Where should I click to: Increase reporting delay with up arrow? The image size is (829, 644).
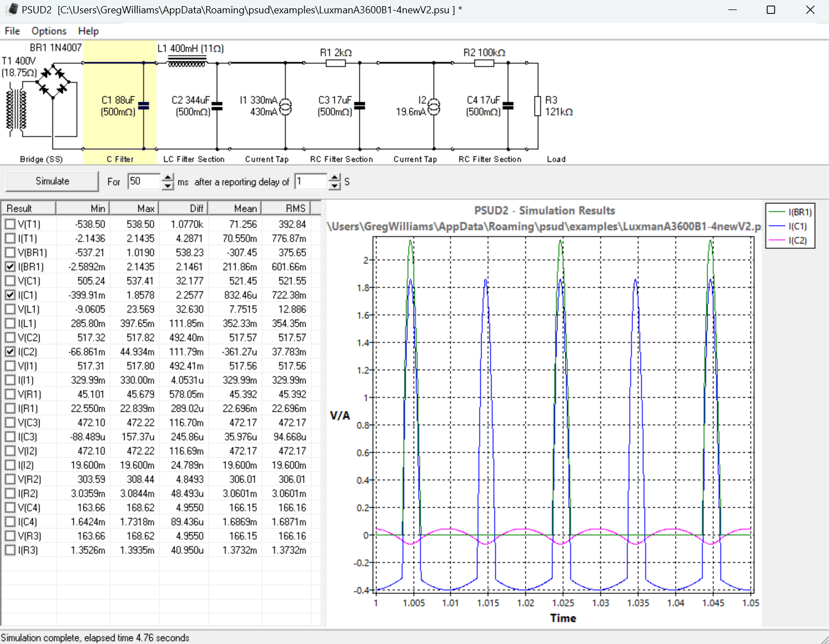click(334, 177)
